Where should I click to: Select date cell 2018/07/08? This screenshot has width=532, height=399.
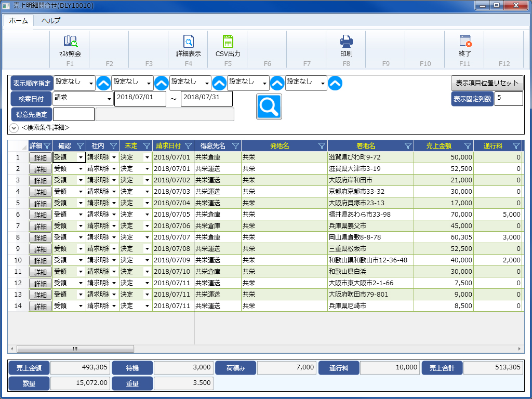pos(173,249)
